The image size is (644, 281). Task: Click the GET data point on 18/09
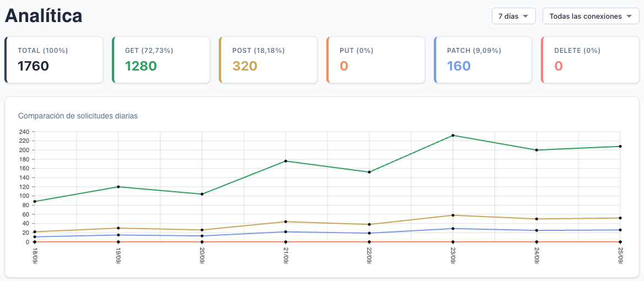point(35,202)
